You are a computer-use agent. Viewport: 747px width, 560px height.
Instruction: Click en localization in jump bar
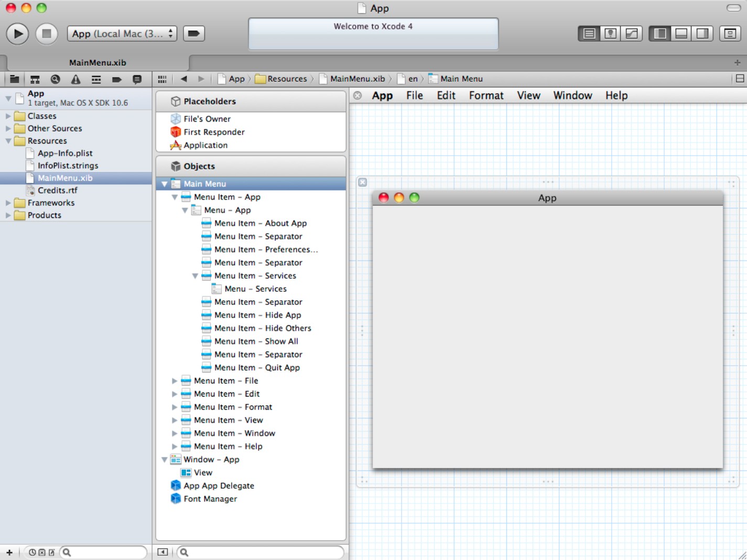click(408, 79)
